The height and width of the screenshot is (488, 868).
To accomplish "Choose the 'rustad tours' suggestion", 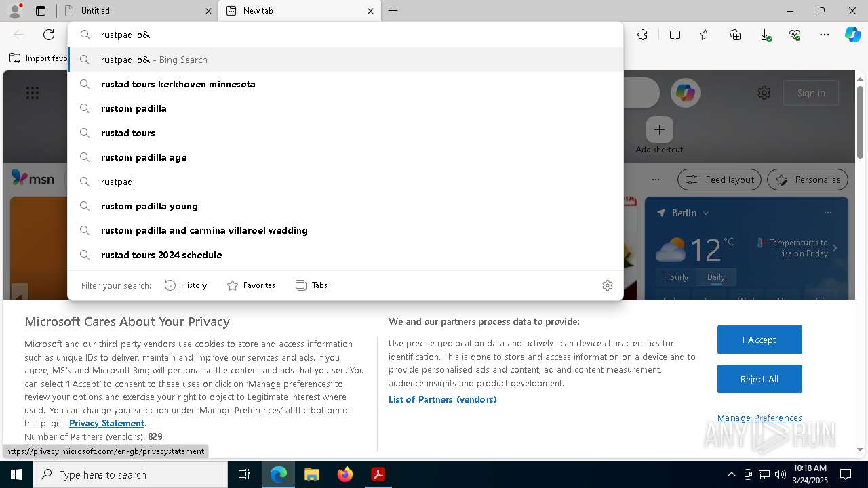I will tap(346, 133).
